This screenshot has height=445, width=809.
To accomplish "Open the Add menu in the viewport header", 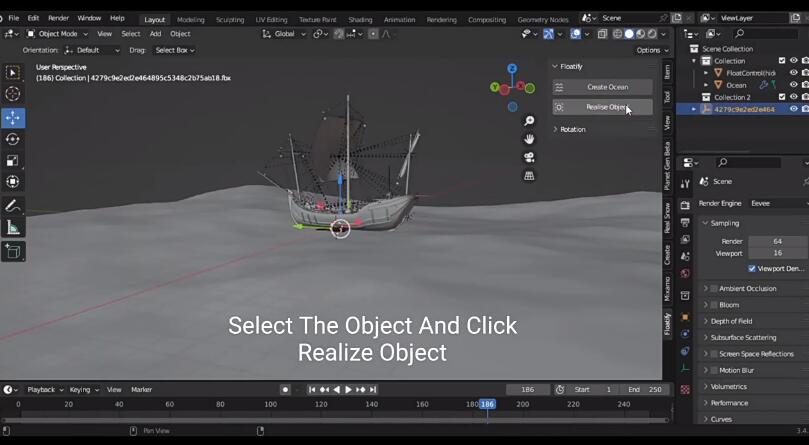I will [155, 34].
